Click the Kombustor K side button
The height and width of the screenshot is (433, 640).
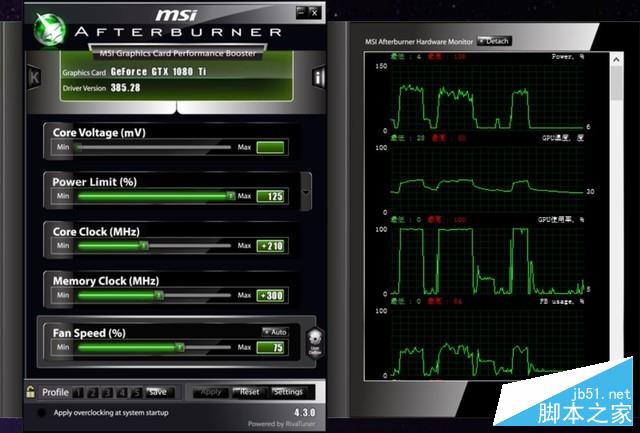(x=35, y=78)
